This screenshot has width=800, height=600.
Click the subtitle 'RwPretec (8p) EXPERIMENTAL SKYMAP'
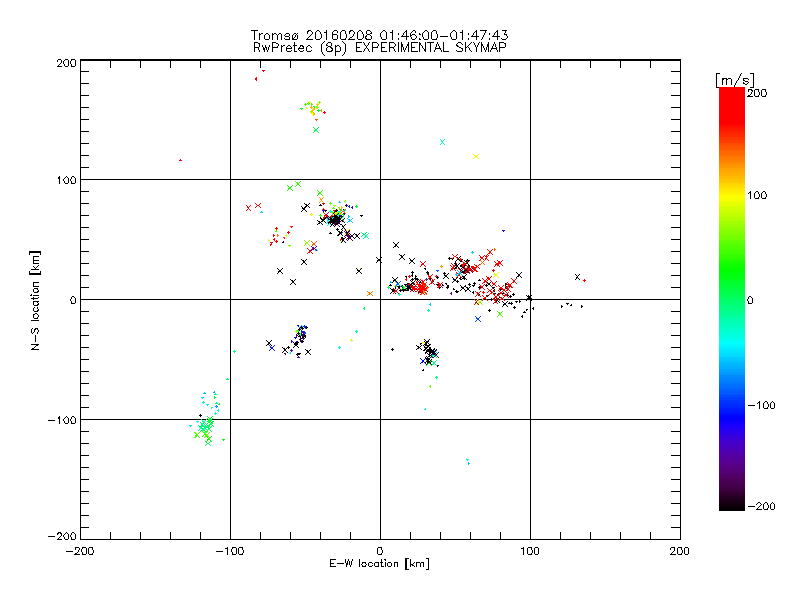point(380,48)
